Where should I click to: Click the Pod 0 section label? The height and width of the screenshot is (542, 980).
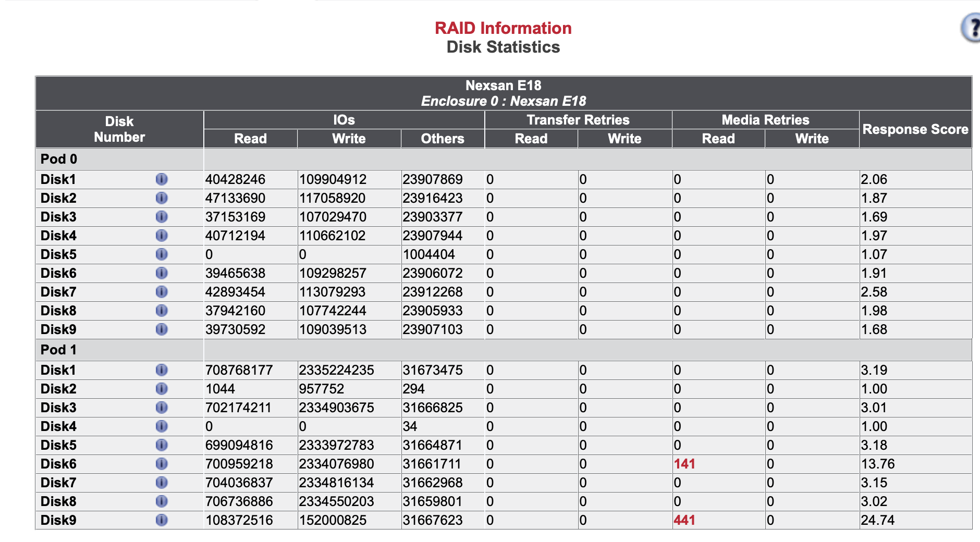tap(59, 159)
